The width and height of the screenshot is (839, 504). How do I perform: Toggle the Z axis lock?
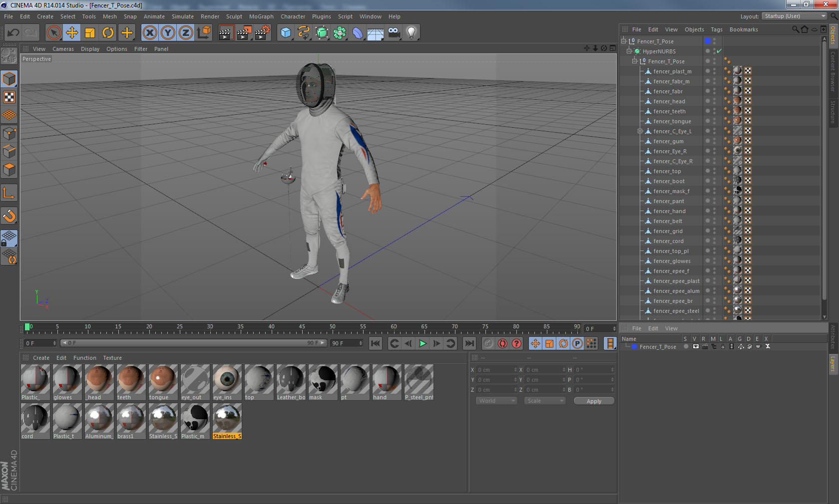(x=186, y=33)
